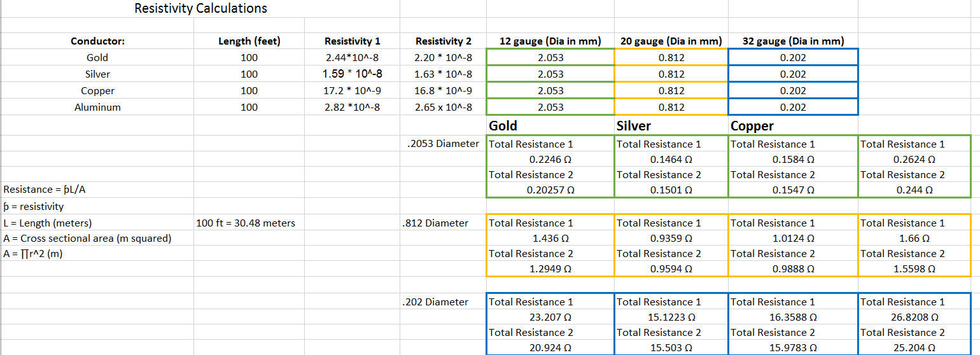Select the Length (feet) header cell
This screenshot has height=355, width=980.
[x=249, y=41]
